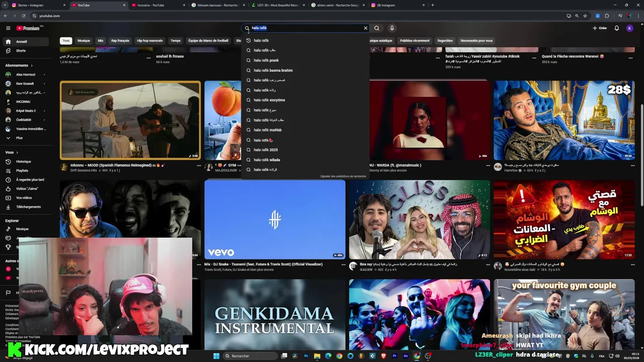Open the Alex Hormozi channel
This screenshot has height=362, width=644.
click(25, 74)
